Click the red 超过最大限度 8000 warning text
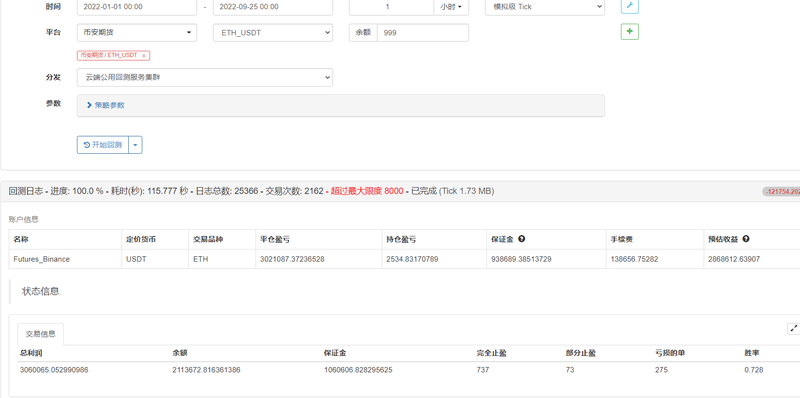 coord(367,191)
